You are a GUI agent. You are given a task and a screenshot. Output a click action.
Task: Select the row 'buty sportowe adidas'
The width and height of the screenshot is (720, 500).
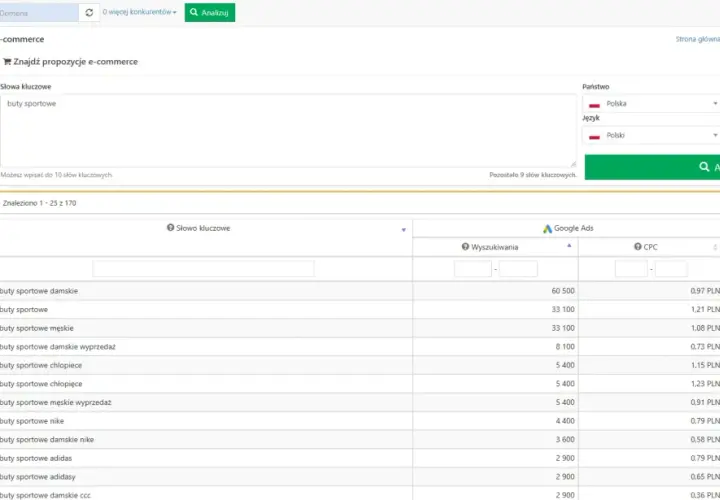point(360,458)
